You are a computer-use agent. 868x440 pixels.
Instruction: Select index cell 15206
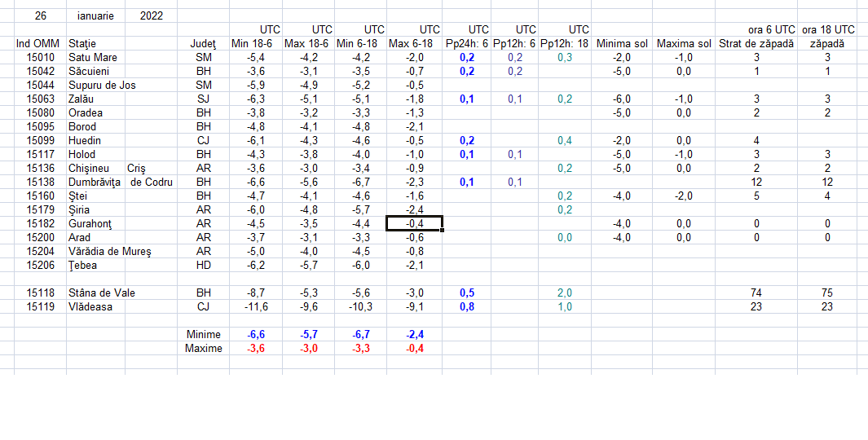[x=41, y=265]
